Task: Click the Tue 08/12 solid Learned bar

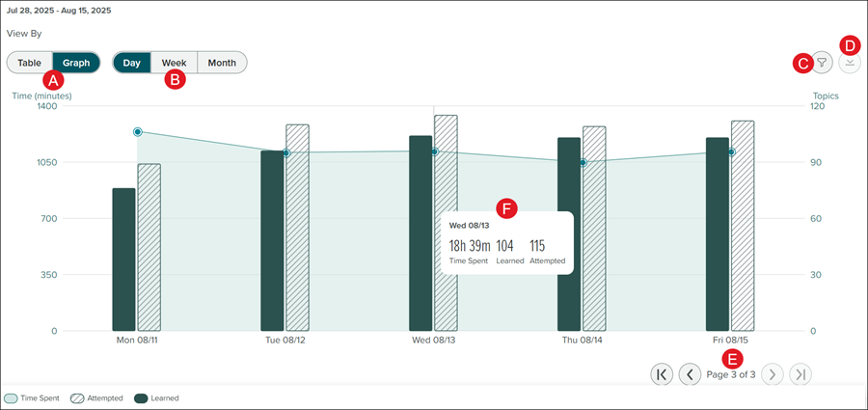Action: (272, 241)
